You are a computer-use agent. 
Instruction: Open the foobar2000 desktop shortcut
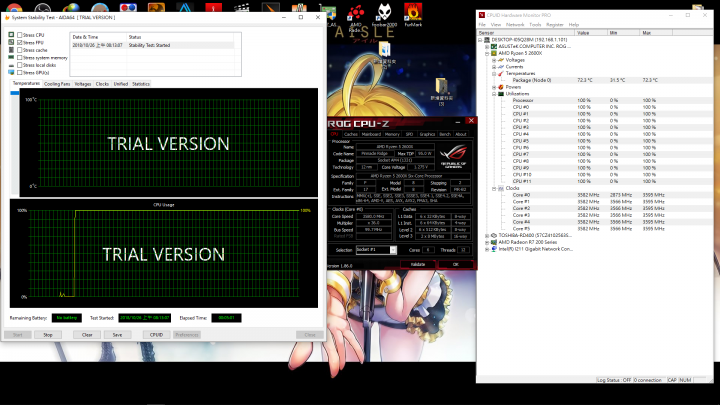(384, 14)
